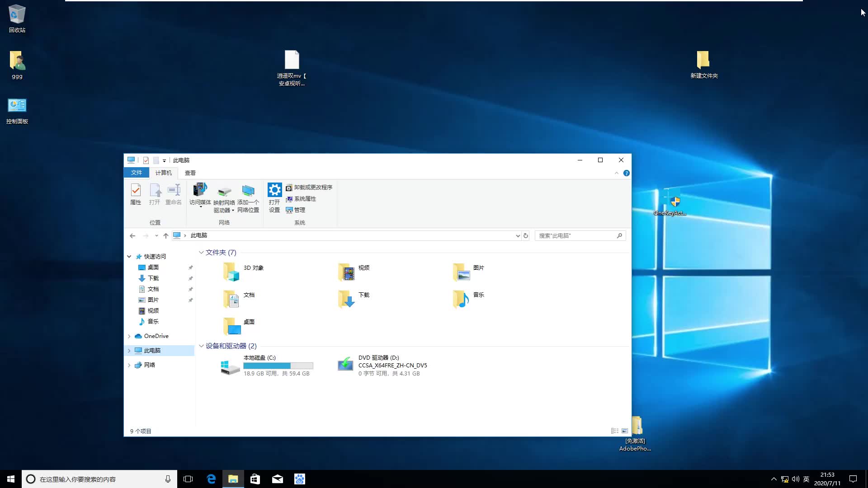Click the C: drive capacity bar
Viewport: 868px width, 488px height.
278,366
